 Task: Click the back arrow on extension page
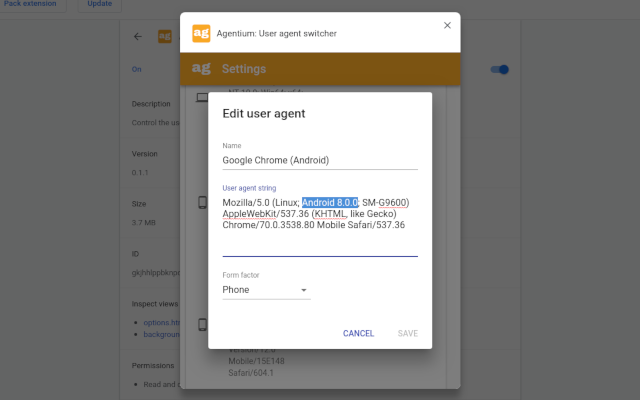coord(138,37)
